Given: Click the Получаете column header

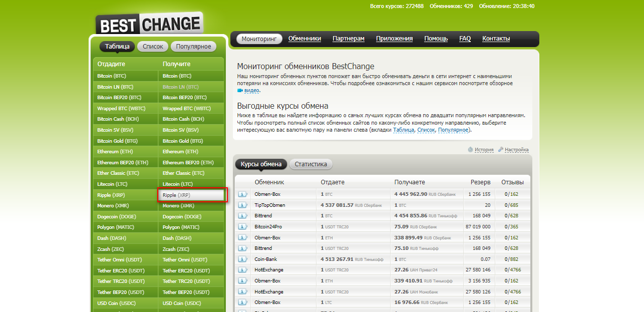Looking at the screenshot, I should [410, 182].
